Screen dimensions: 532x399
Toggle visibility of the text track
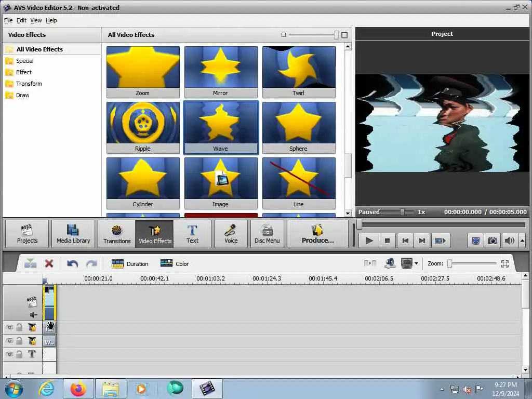click(x=9, y=354)
